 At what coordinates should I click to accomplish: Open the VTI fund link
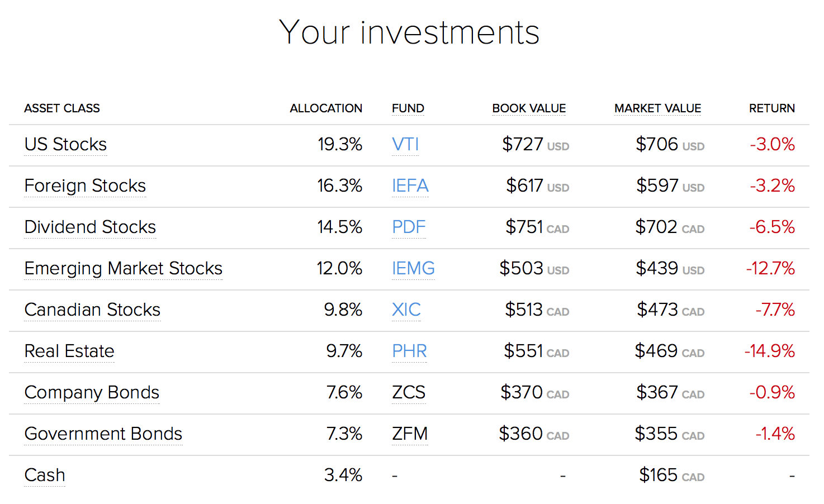[x=405, y=144]
